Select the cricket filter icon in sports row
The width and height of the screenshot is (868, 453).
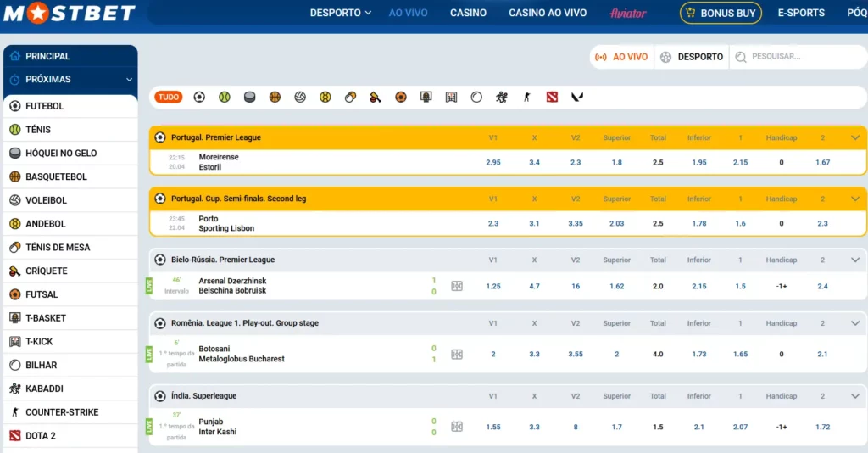tap(376, 98)
